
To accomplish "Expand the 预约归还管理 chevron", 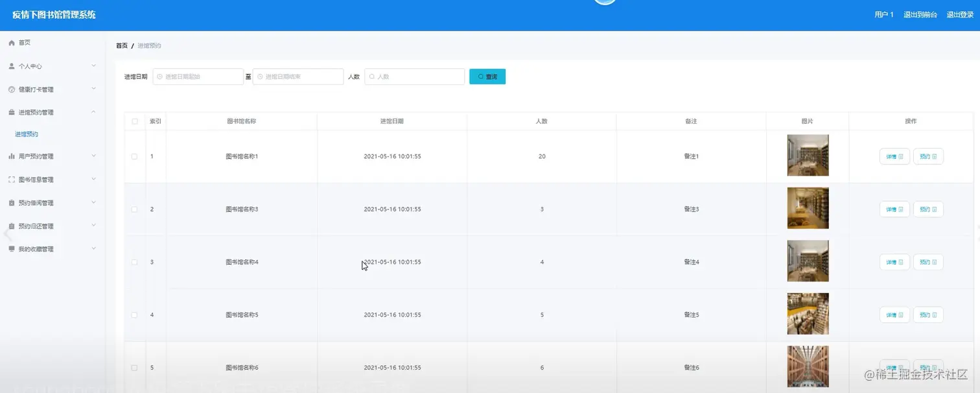I will click(x=93, y=226).
